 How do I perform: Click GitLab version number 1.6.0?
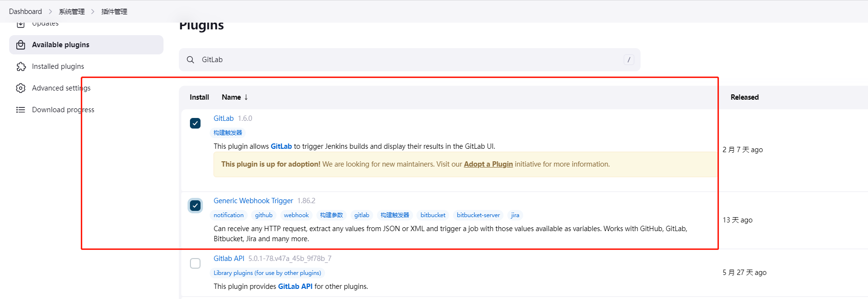(245, 118)
